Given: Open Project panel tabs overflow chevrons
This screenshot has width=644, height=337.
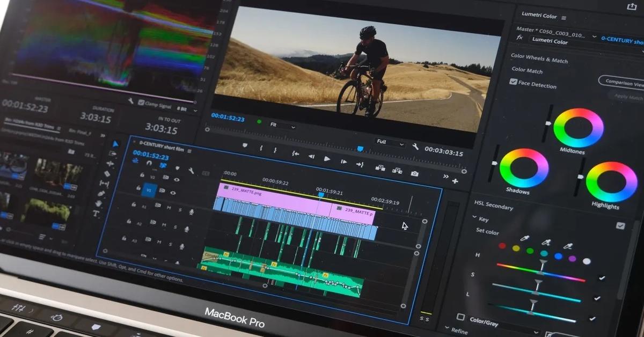Looking at the screenshot, I should 103,135.
